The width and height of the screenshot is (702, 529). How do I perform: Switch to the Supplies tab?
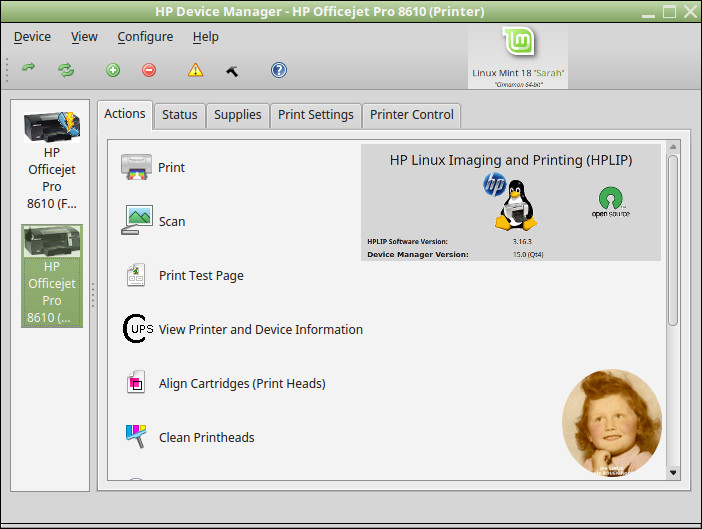point(238,115)
